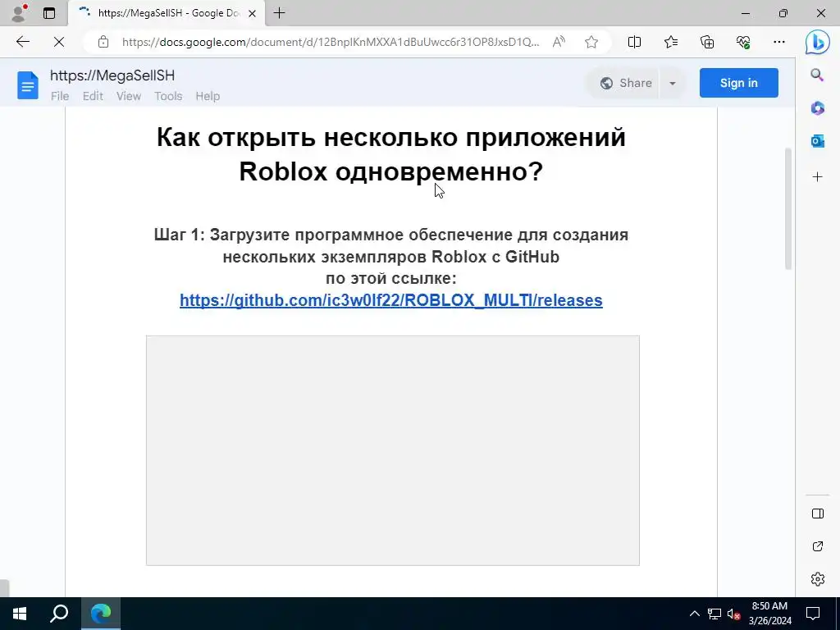Open sidebar search

click(x=817, y=75)
